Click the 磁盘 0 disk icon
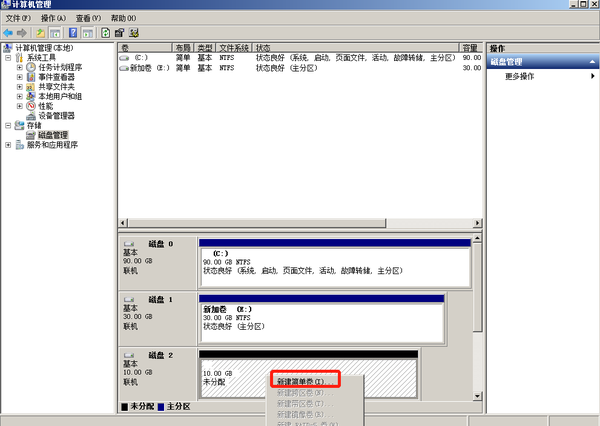This screenshot has width=600, height=426. coord(129,244)
